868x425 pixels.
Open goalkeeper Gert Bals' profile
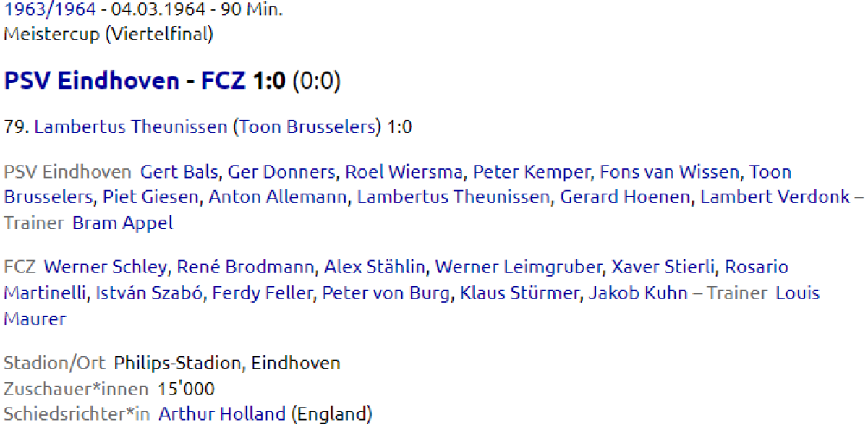[x=179, y=172]
